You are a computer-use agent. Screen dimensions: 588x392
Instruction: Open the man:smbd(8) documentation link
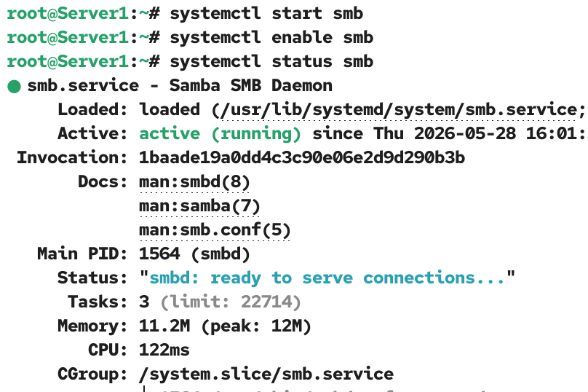(x=194, y=182)
